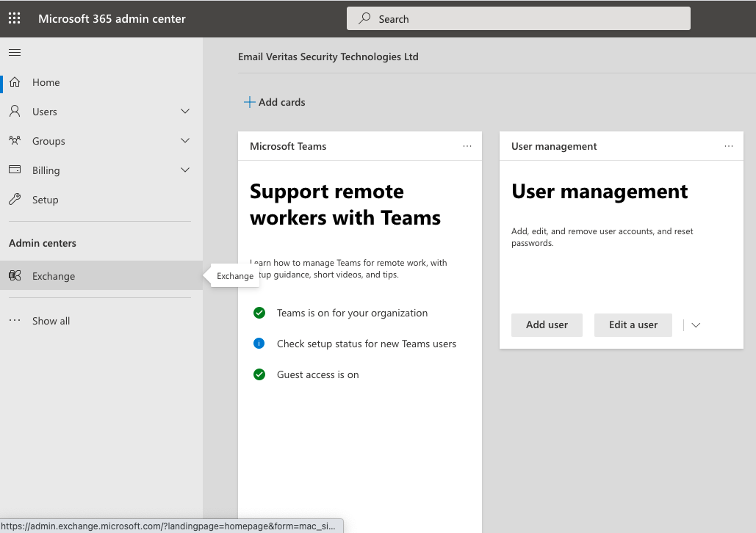
Task: Click blue info icon for setup status
Action: [x=259, y=344]
